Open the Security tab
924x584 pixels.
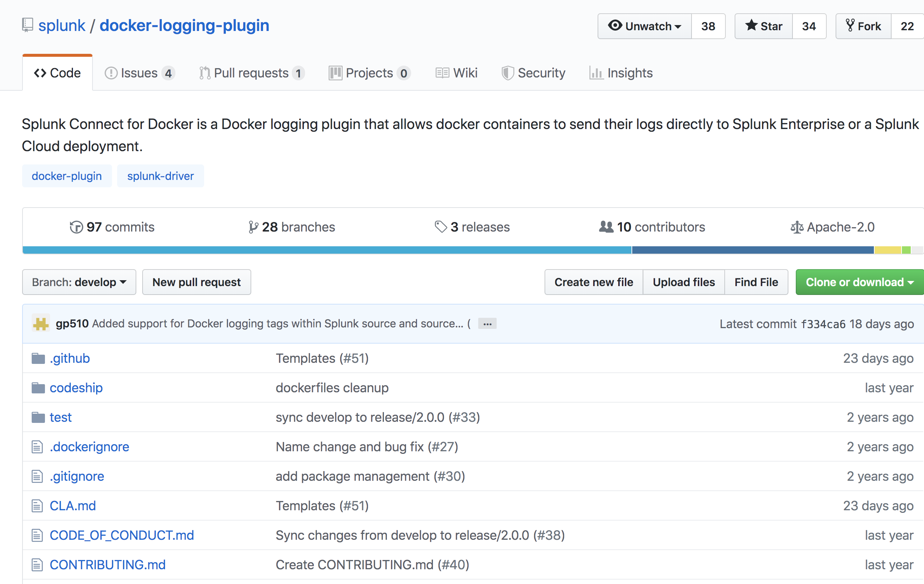pyautogui.click(x=534, y=73)
